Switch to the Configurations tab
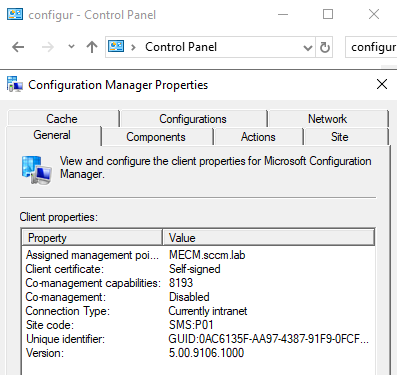 click(x=193, y=119)
